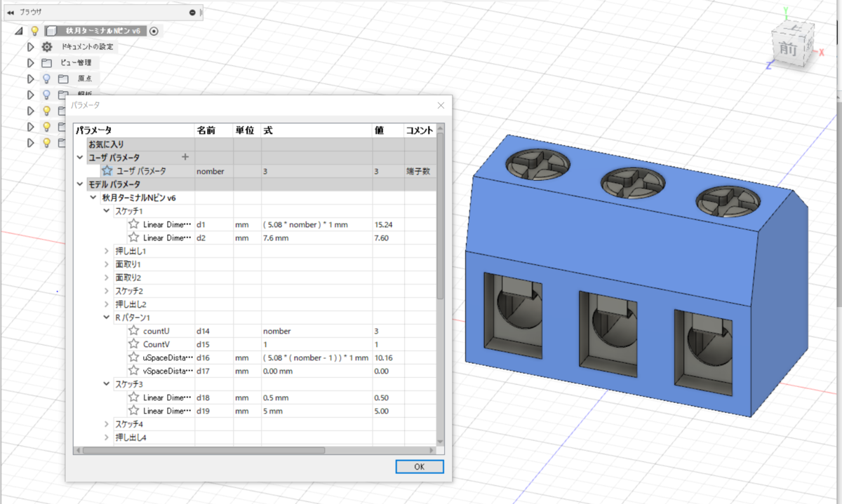Expand スケッチ2 parameter group
This screenshot has height=504, width=842.
[x=107, y=291]
